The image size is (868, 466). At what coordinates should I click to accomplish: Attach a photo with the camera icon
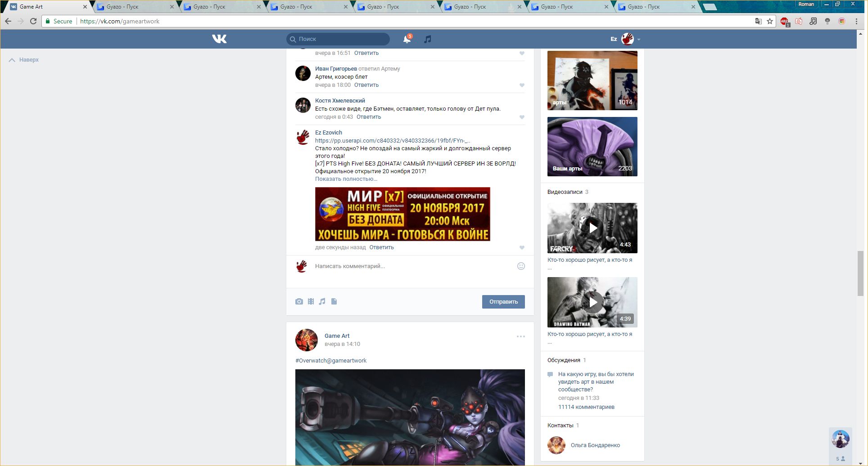[x=299, y=301]
